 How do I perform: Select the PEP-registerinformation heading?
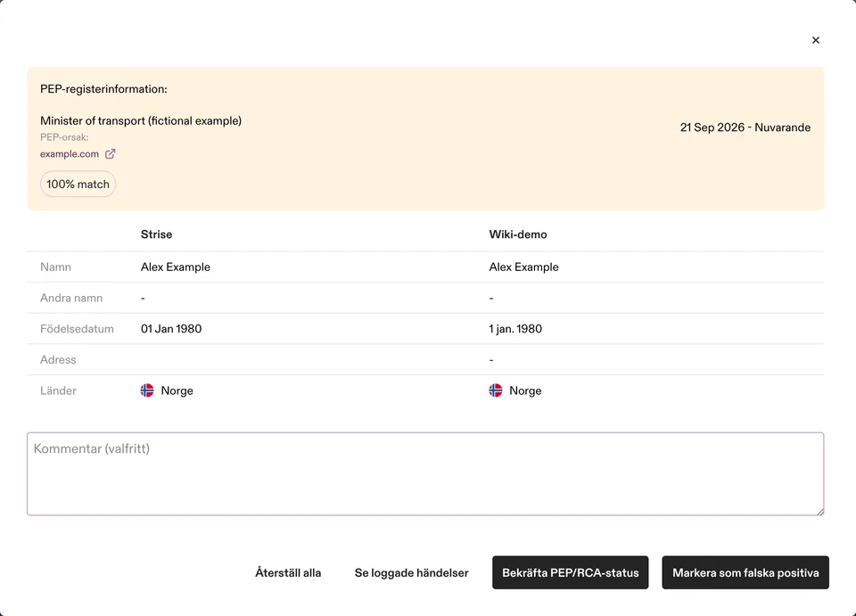tap(103, 89)
